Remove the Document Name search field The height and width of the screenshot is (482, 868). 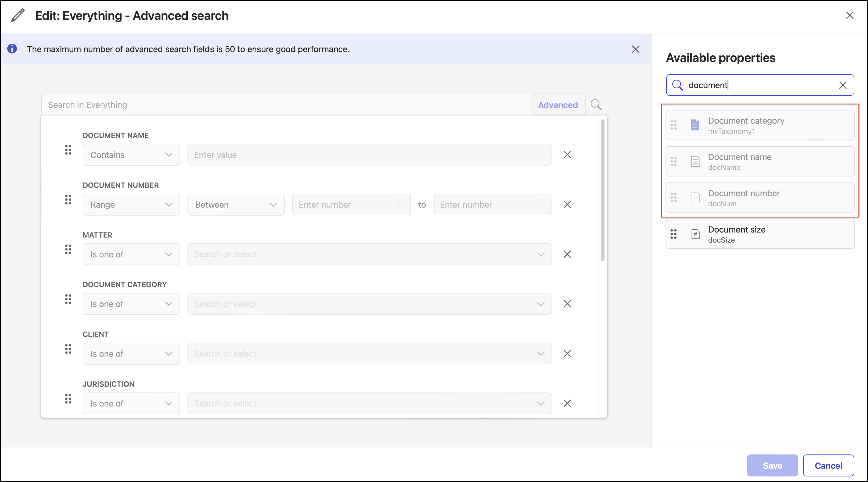(x=567, y=155)
